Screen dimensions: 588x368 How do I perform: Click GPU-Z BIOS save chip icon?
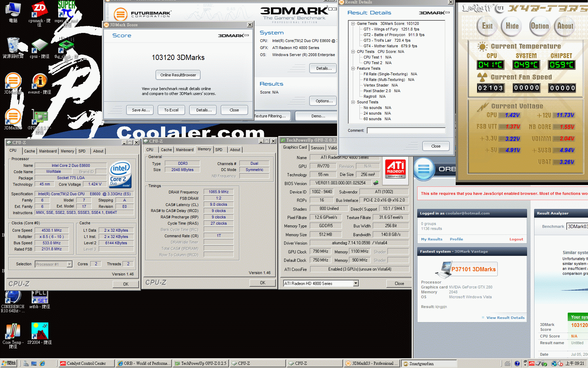[376, 183]
